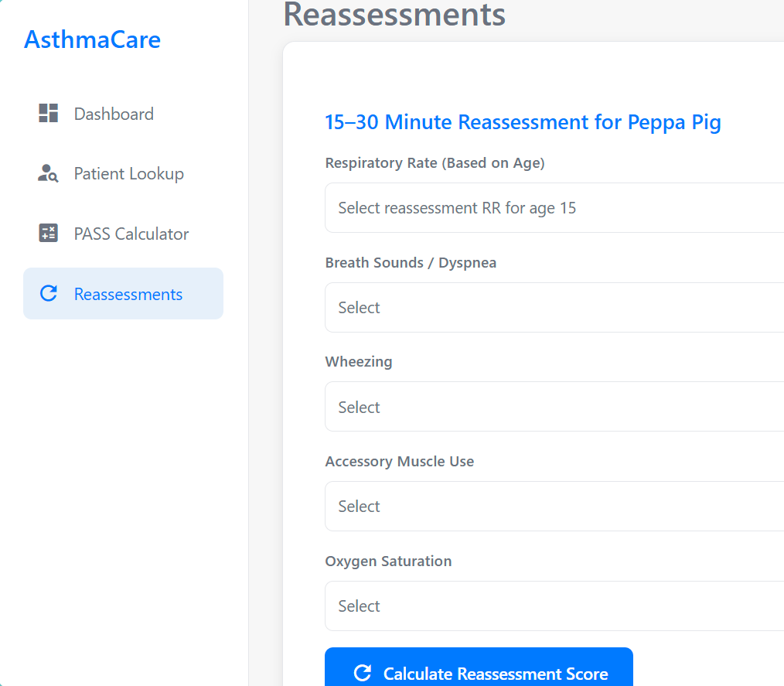This screenshot has width=784, height=686.
Task: Click the Peppa Pig reassessment heading
Action: [523, 122]
